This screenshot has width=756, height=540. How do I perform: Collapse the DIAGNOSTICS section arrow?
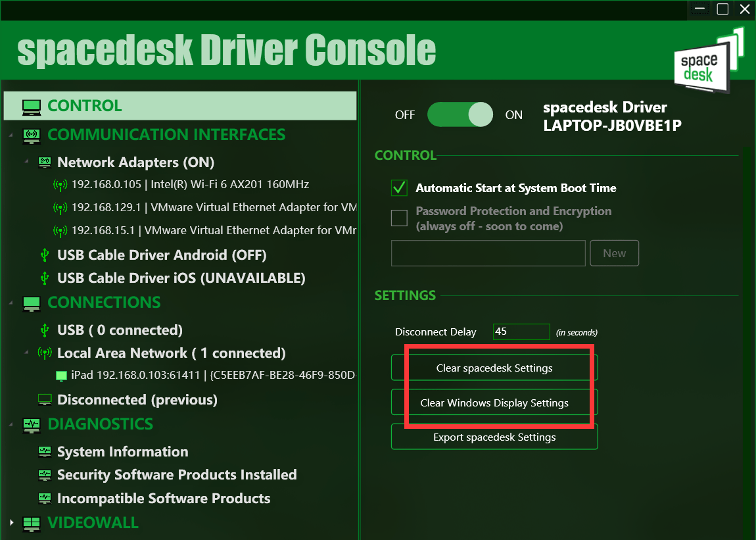[x=11, y=425]
